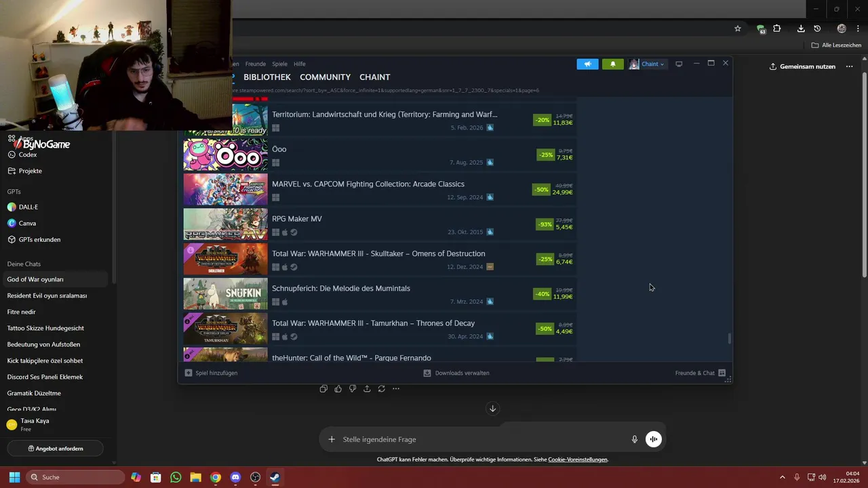
Task: Click the RPG Maker MV thumbnail
Action: [225, 224]
